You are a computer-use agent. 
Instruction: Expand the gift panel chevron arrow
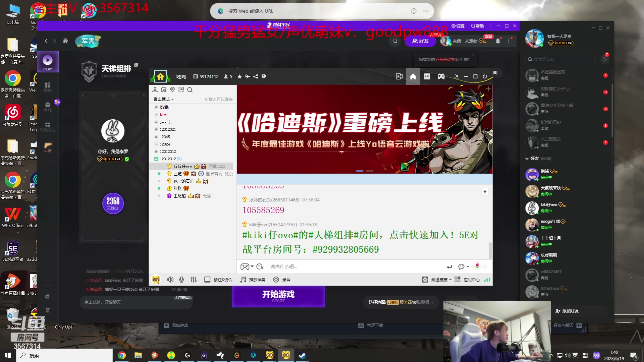[x=485, y=266]
